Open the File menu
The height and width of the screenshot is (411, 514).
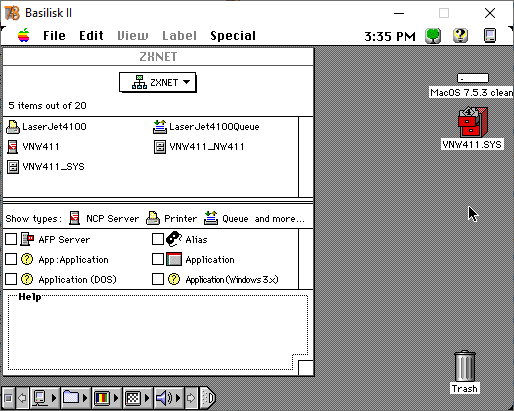click(x=54, y=36)
